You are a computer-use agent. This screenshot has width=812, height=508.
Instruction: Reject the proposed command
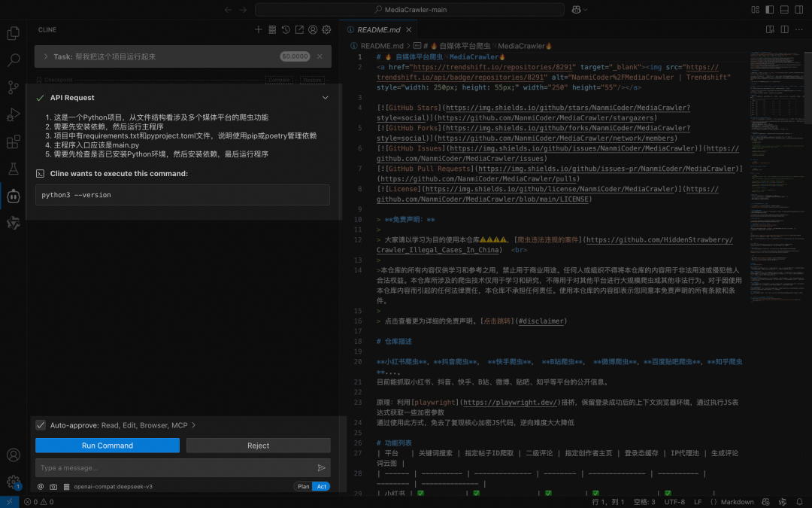tap(259, 446)
